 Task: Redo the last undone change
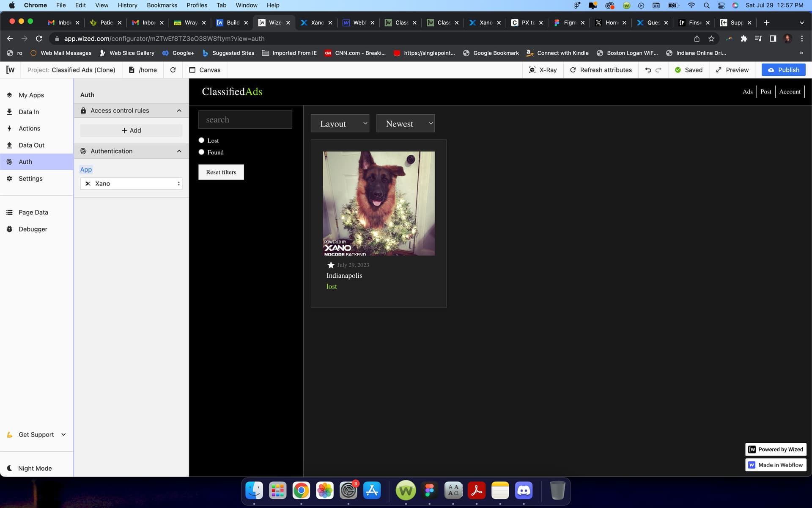[x=658, y=70]
